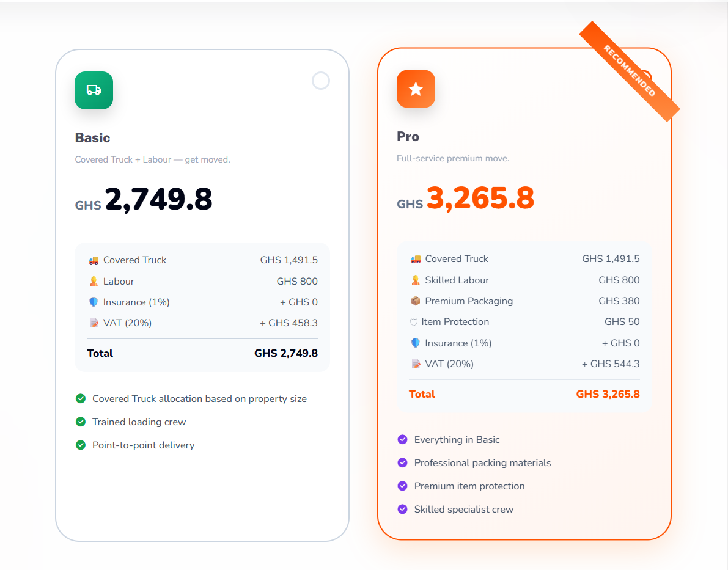Click the GHS 2,749.8 headline price
The image size is (728, 570).
tap(144, 200)
